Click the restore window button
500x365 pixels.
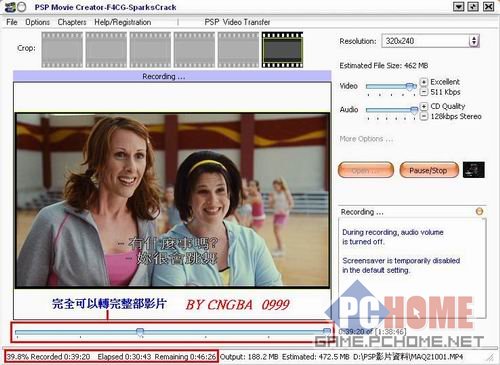[x=473, y=7]
